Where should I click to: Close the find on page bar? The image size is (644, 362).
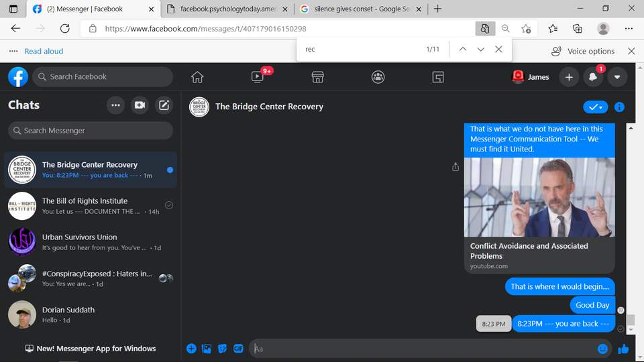[498, 49]
